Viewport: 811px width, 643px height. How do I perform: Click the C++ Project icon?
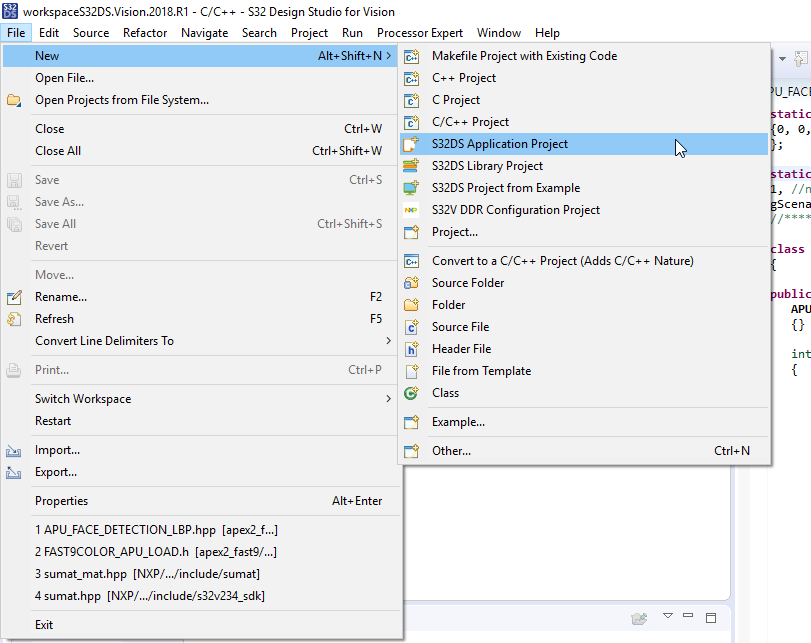tap(411, 78)
